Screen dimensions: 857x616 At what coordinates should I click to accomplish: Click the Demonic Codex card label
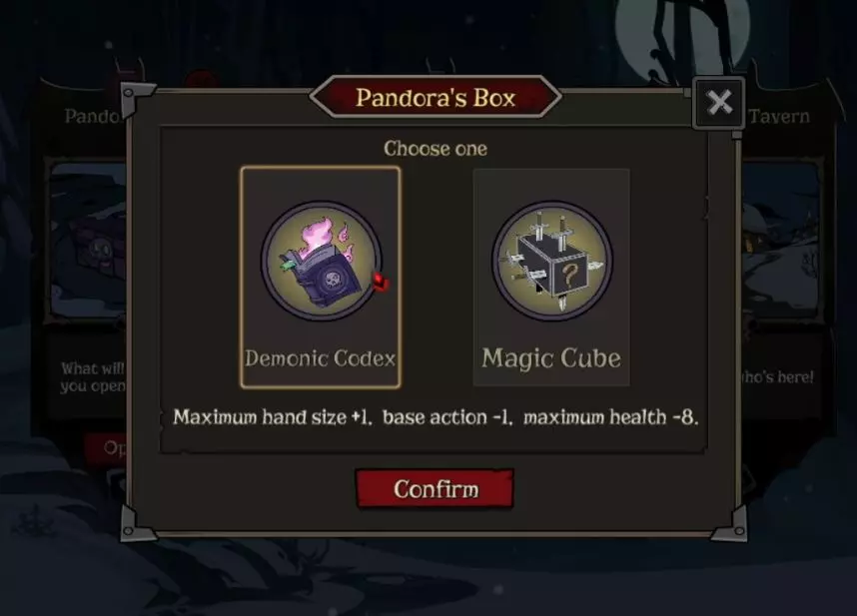coord(321,358)
